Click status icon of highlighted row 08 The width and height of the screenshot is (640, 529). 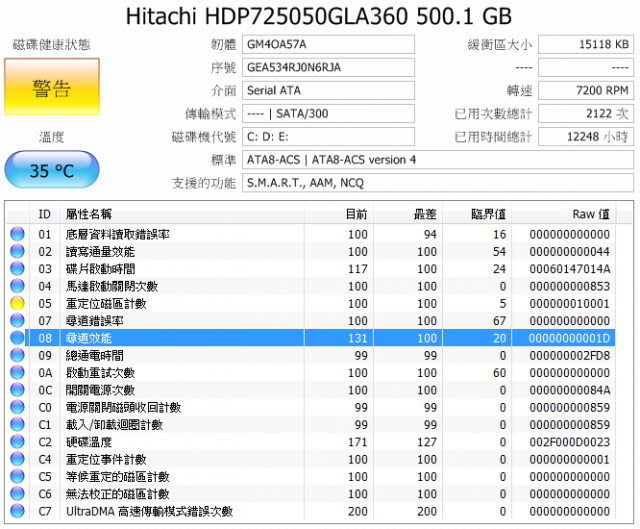click(17, 338)
